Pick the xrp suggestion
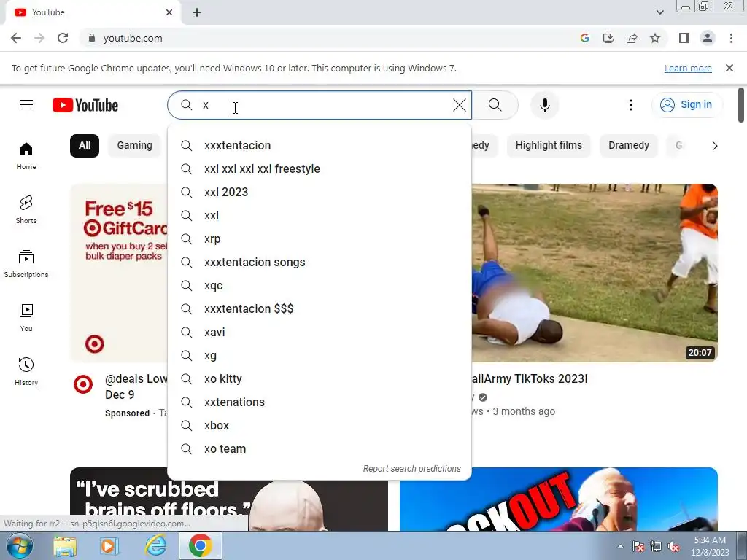 (x=320, y=238)
